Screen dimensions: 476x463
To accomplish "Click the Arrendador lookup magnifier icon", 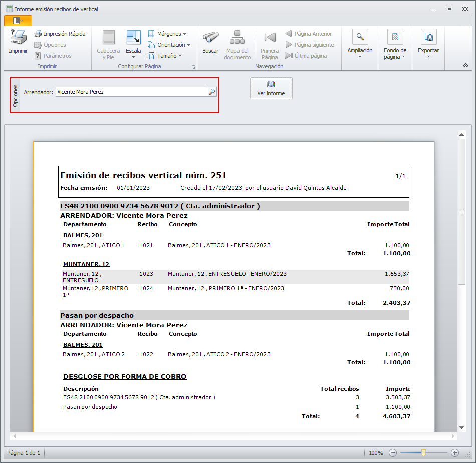I will click(212, 92).
